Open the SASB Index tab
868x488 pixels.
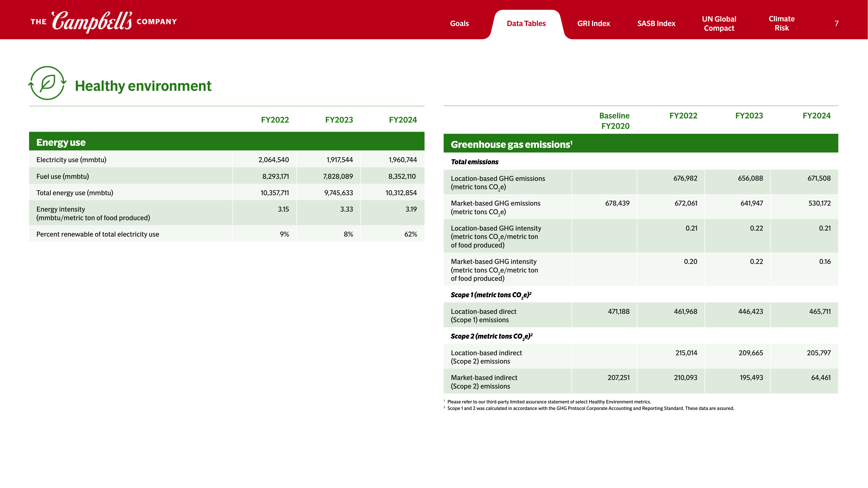coord(656,24)
